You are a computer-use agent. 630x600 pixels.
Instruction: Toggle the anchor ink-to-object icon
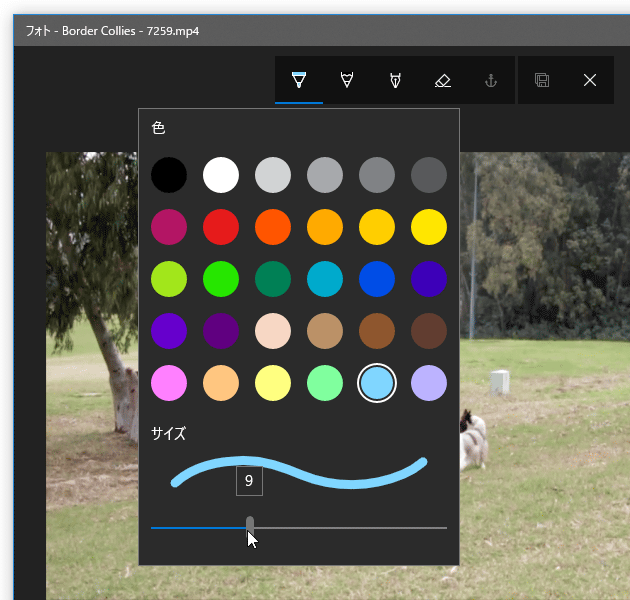491,80
